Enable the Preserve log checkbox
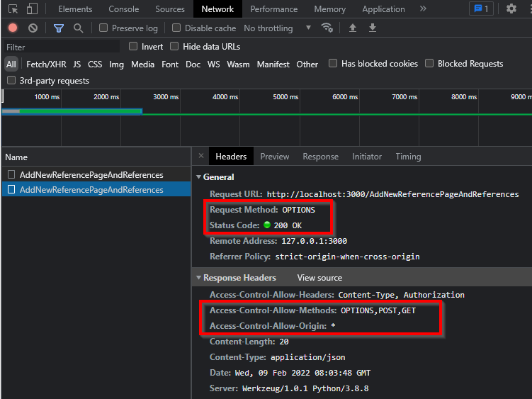The image size is (532, 399). [103, 28]
